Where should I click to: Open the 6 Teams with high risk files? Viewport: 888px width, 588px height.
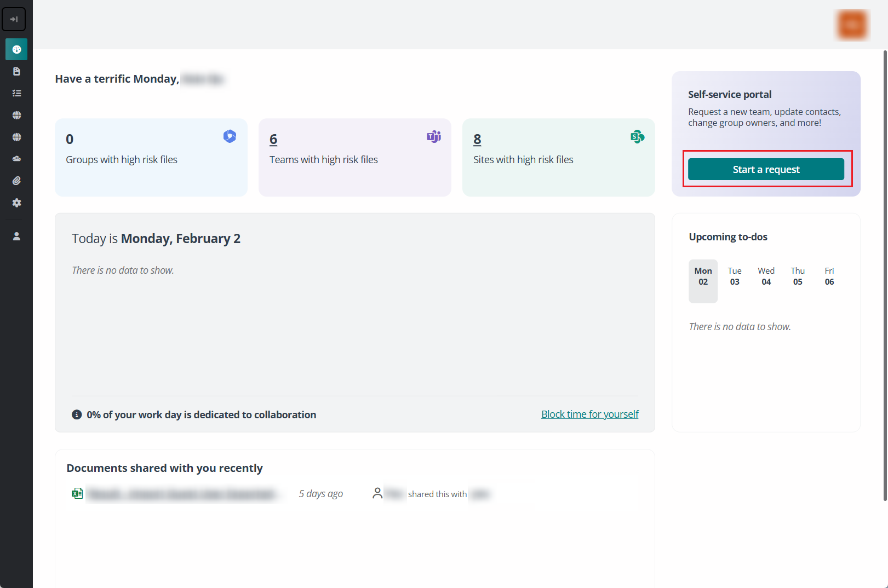(x=273, y=140)
